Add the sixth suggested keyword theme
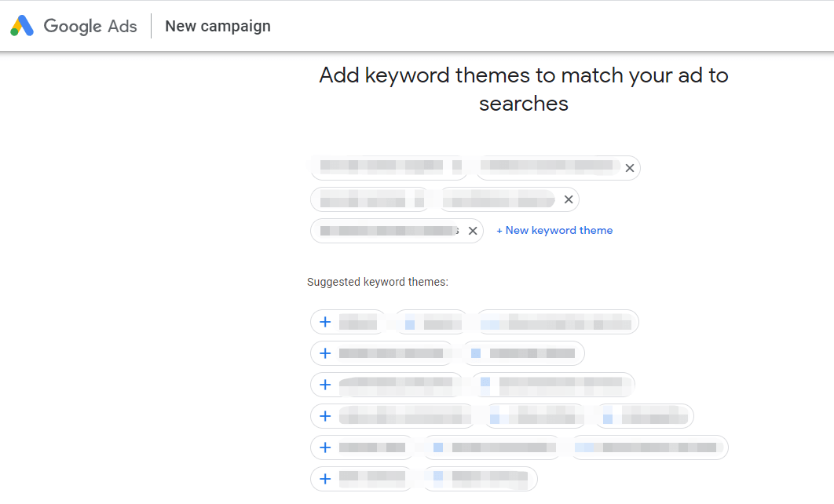This screenshot has height=504, width=834. coord(325,479)
